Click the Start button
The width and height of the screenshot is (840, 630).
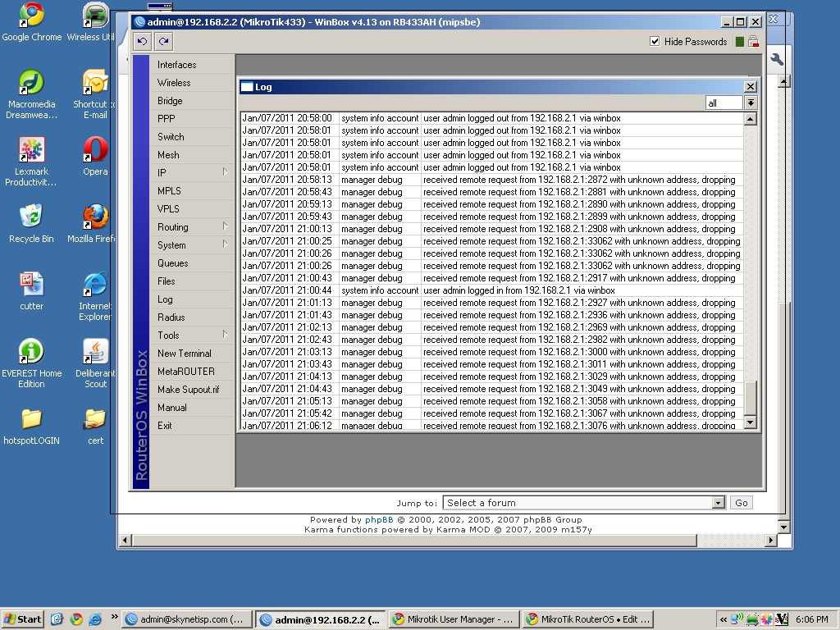(x=22, y=619)
